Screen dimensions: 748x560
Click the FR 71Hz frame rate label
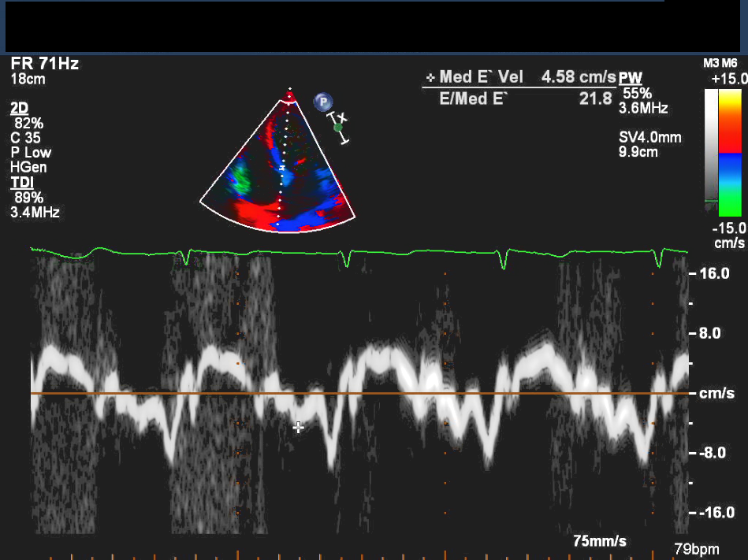coord(44,64)
